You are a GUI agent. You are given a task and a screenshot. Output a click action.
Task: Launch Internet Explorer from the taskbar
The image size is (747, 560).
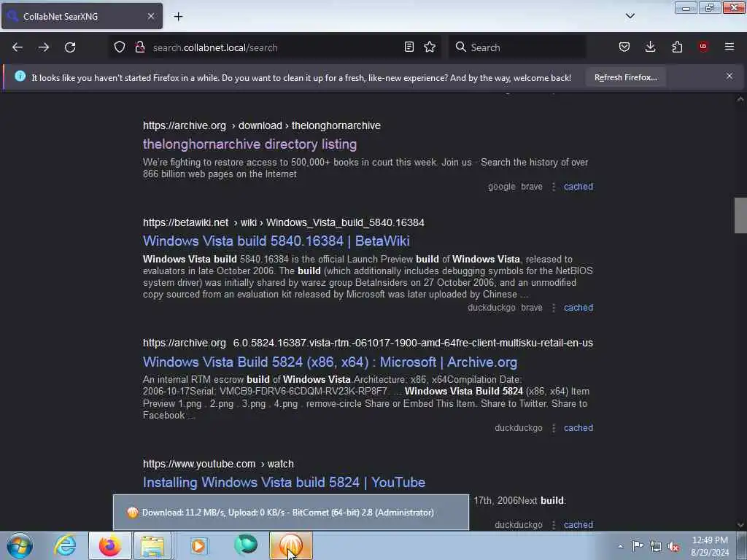65,545
